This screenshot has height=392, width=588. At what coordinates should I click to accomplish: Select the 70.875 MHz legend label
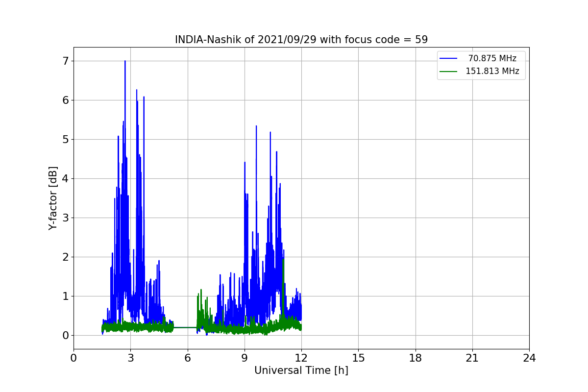(x=492, y=58)
